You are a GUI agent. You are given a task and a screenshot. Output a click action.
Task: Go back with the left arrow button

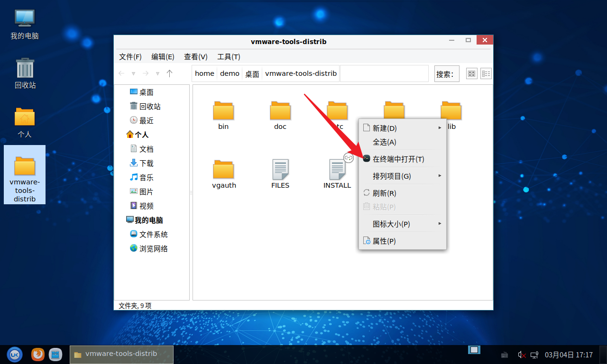121,73
